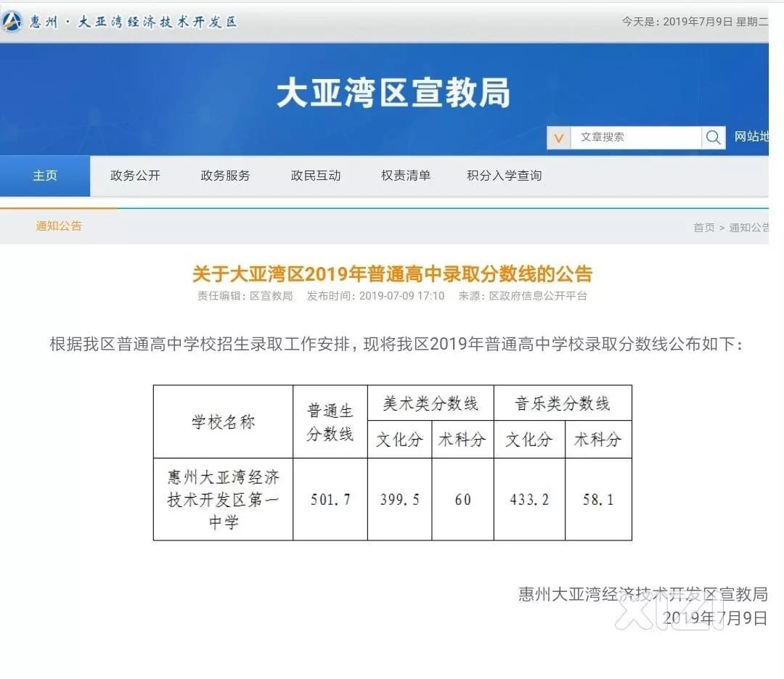Click the 美术类分数线 table header

(x=430, y=403)
